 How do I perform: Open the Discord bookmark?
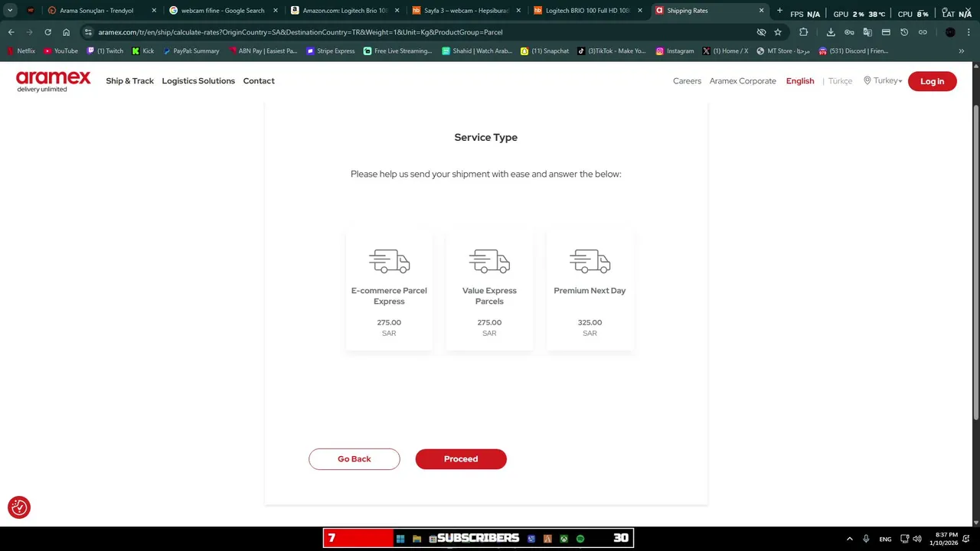(x=853, y=51)
